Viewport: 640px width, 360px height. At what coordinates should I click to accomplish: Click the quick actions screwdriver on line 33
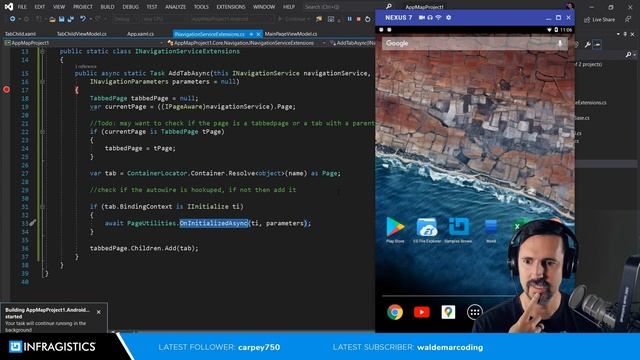coord(32,222)
